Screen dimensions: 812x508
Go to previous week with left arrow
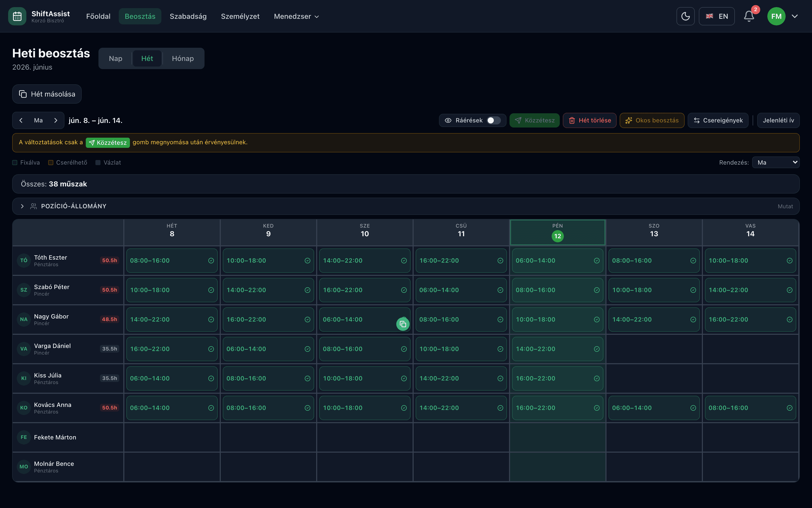click(21, 120)
